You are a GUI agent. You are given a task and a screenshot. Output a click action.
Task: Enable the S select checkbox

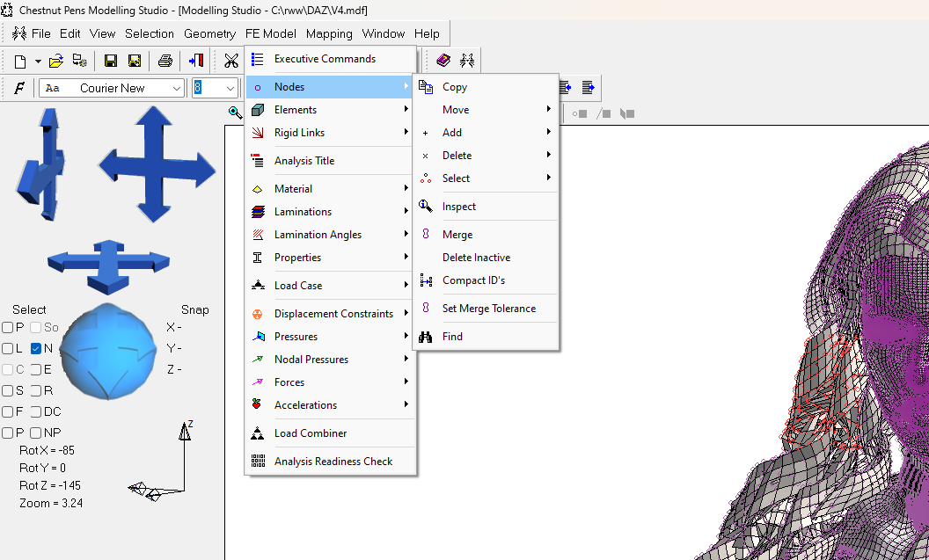[8, 390]
